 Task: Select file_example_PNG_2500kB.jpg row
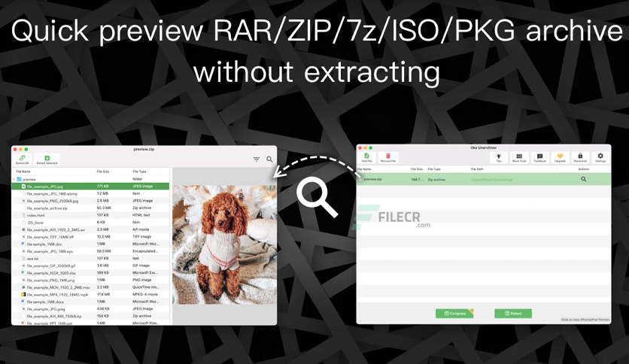90,201
